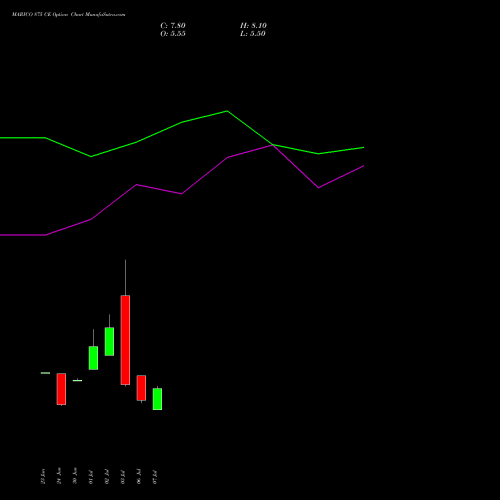
Task: Select the small doji candle for 30 Jun
Action: (77, 380)
